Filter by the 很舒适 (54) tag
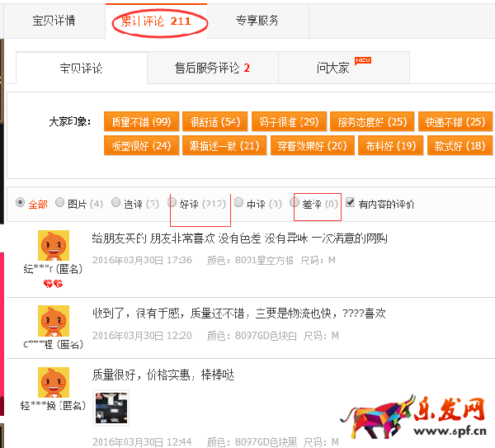This screenshot has width=495, height=448. (x=213, y=122)
